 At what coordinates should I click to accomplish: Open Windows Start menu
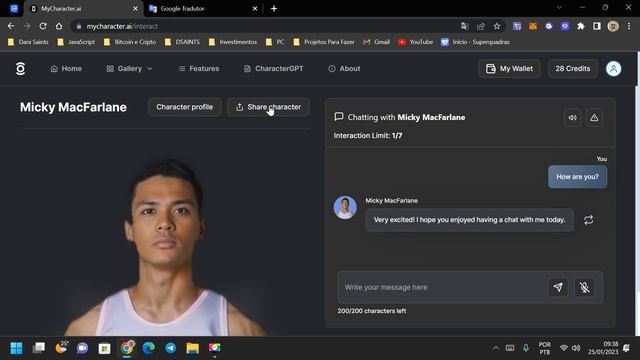[16, 348]
